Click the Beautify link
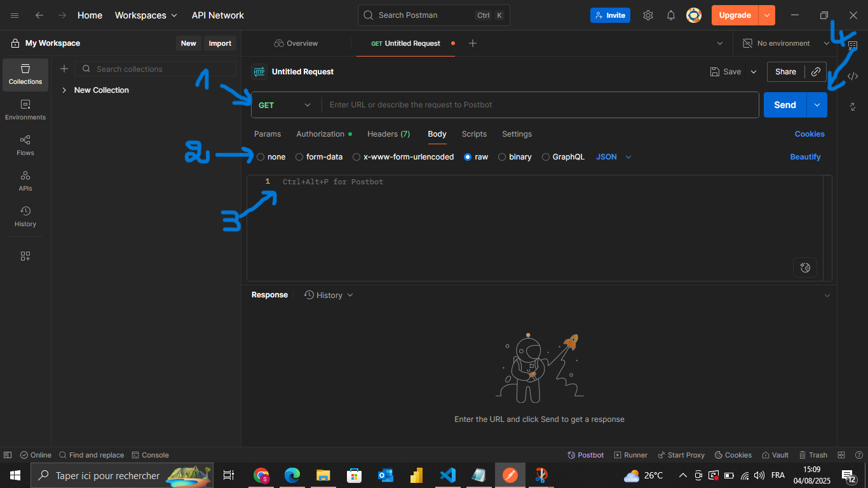Image resolution: width=868 pixels, height=488 pixels. coord(805,157)
